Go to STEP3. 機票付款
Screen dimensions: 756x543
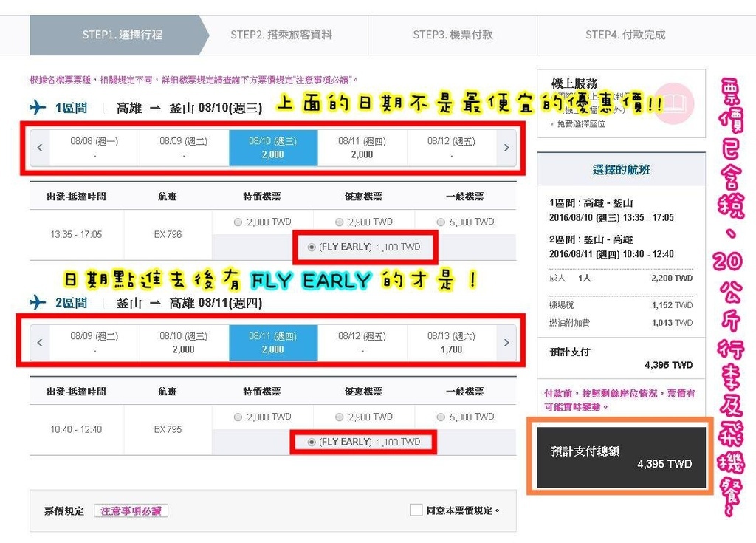(453, 35)
